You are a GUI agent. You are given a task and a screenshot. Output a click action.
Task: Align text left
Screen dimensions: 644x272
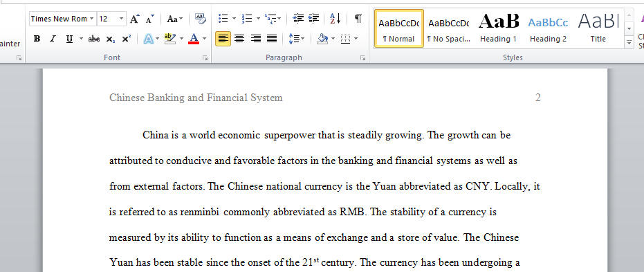223,39
